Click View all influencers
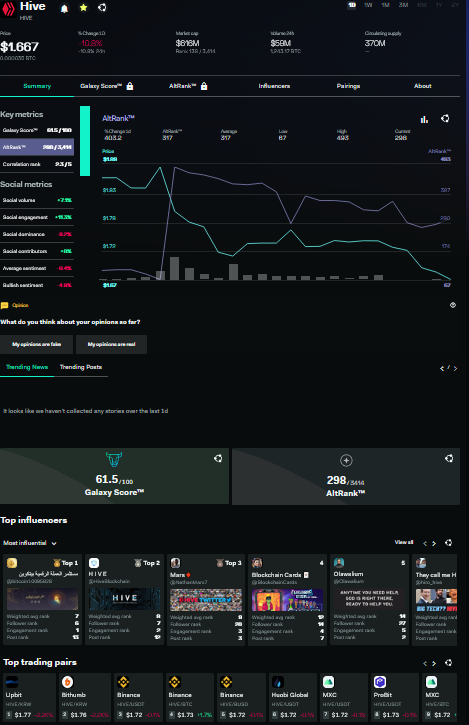Screen dimensions: 469x725 (x=404, y=542)
